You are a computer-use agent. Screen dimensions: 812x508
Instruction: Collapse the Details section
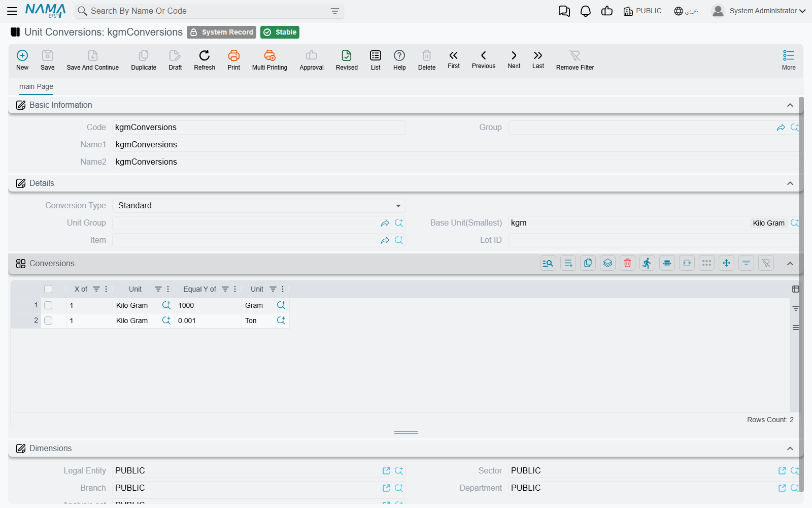click(x=790, y=183)
